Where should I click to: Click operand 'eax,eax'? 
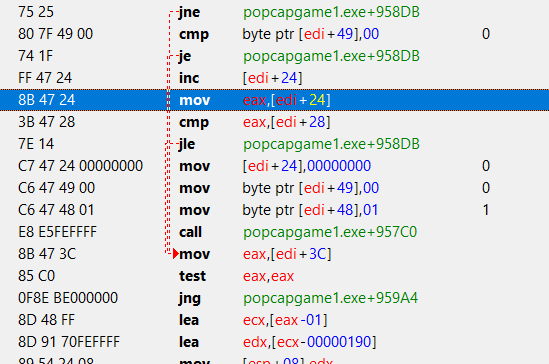(268, 276)
